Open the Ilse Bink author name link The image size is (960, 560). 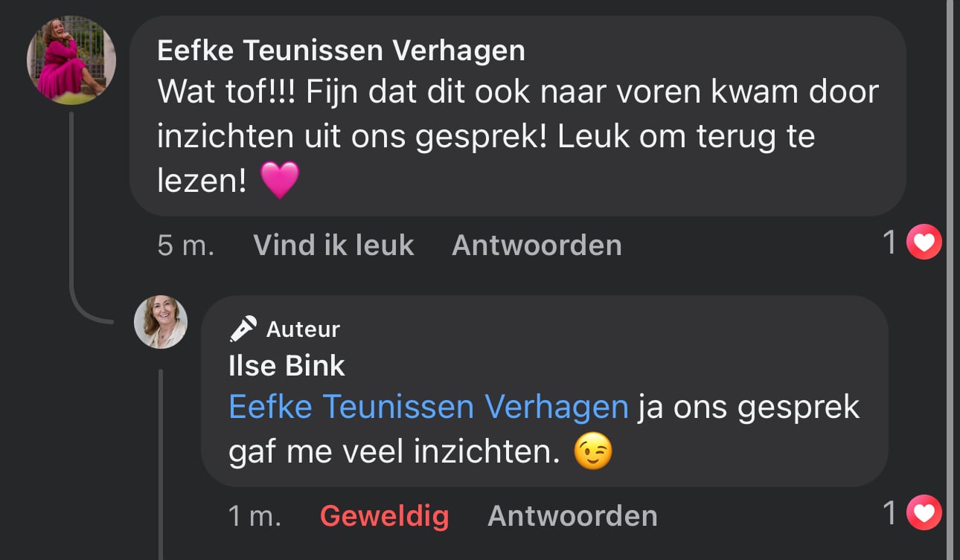[287, 365]
